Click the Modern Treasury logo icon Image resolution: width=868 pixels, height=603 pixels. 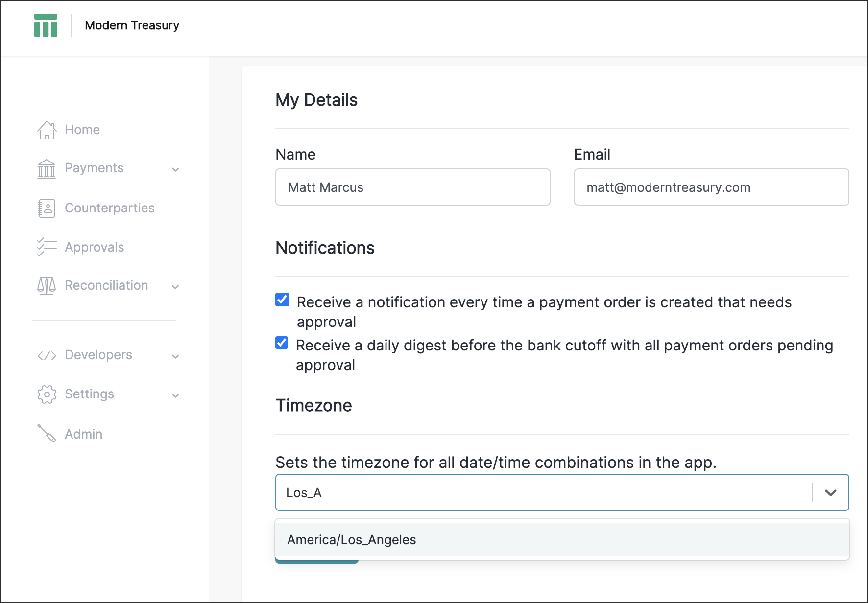coord(45,25)
